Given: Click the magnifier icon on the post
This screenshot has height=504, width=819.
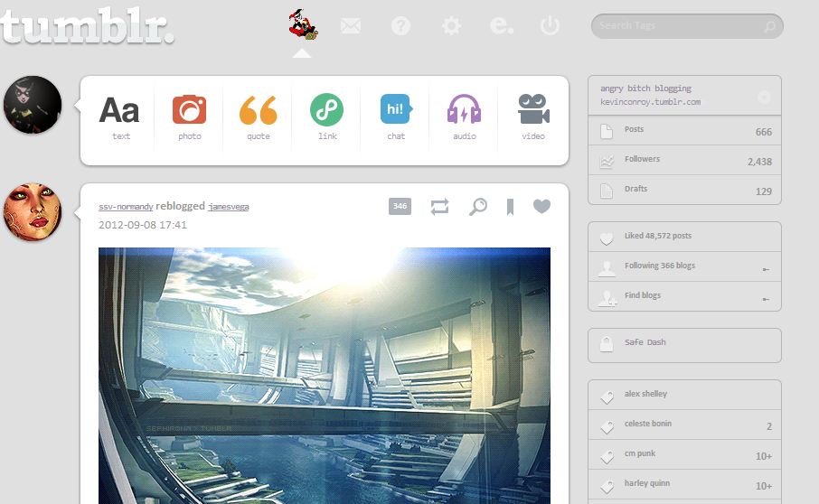Looking at the screenshot, I should (x=477, y=207).
